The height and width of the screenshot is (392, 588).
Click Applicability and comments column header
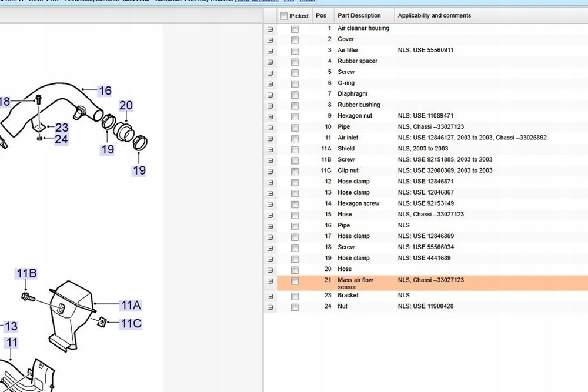(435, 15)
